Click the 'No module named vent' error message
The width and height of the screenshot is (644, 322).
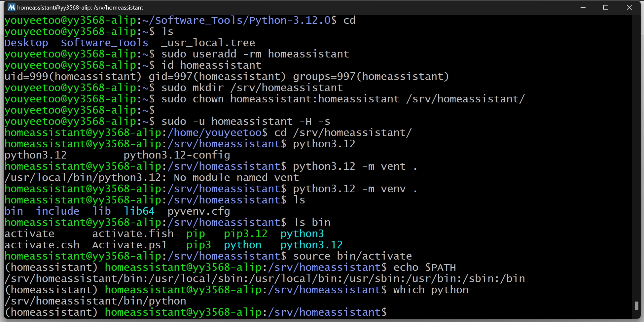(x=236, y=177)
